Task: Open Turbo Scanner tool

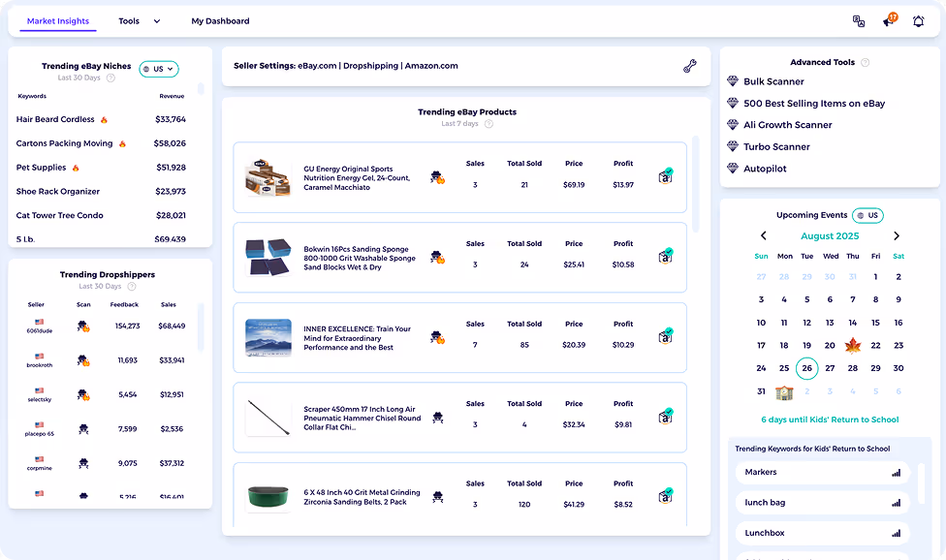Action: point(776,146)
